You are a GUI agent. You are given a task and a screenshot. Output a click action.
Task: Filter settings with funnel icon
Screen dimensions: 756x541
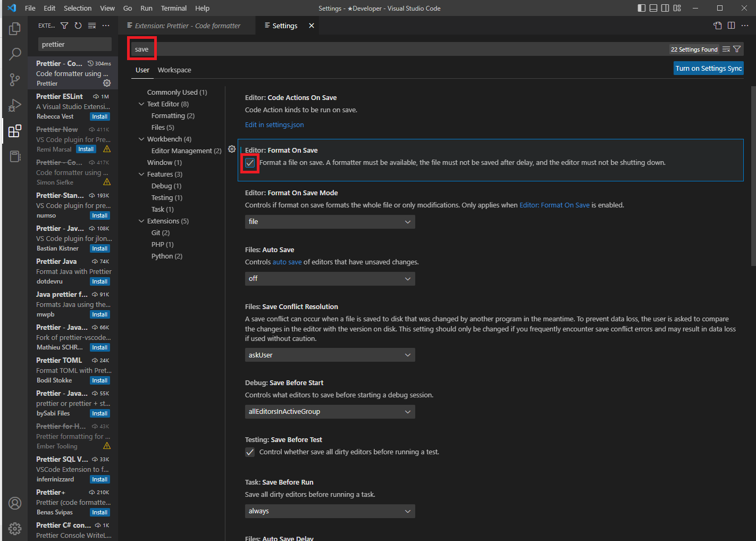point(737,49)
